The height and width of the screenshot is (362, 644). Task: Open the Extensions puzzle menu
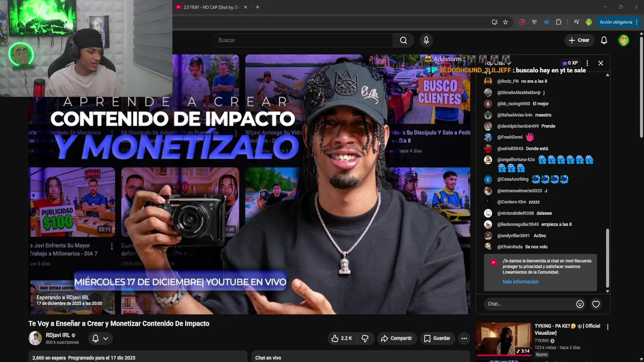point(558,22)
